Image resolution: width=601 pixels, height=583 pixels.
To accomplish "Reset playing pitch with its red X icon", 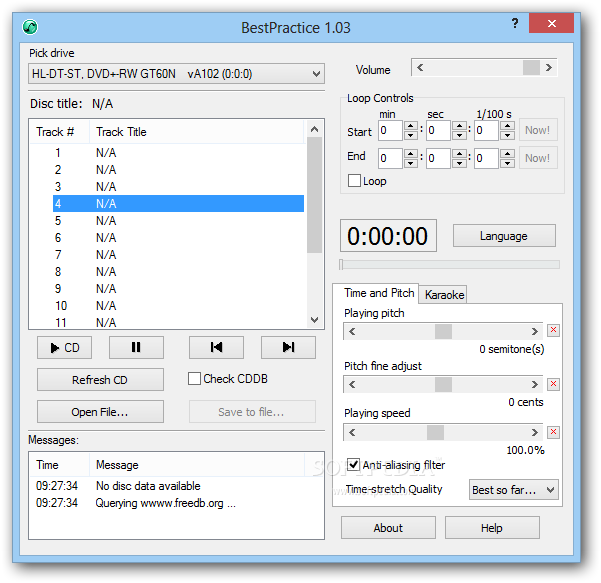I will [553, 330].
